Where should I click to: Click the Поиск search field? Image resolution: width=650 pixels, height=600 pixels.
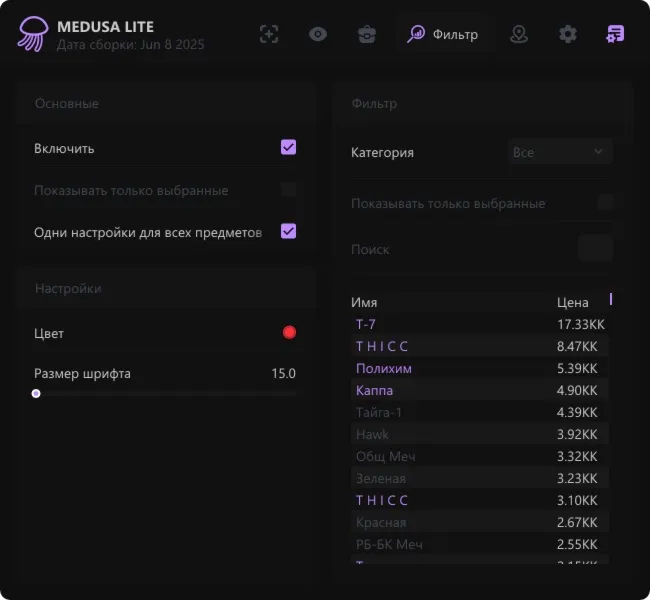coord(596,248)
